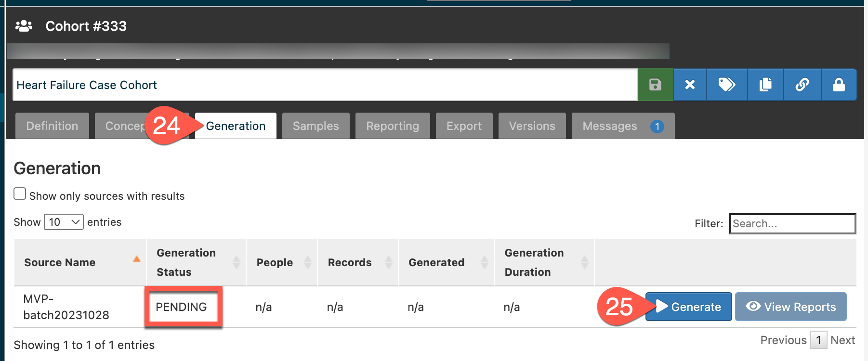The height and width of the screenshot is (361, 868).
Task: Sort by Source Name arrow
Action: [137, 259]
